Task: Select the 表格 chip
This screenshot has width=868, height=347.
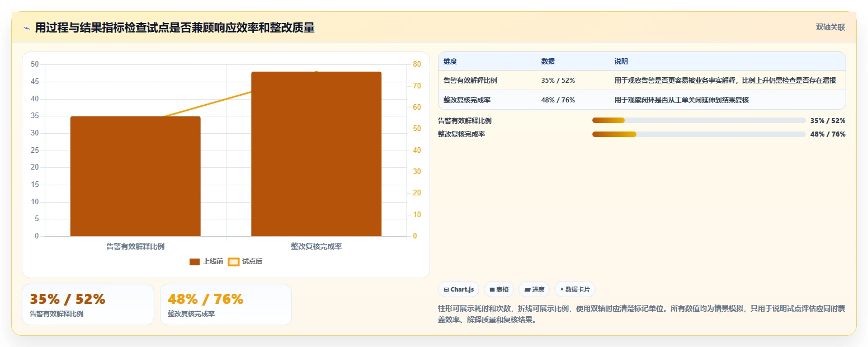Action: (499, 289)
